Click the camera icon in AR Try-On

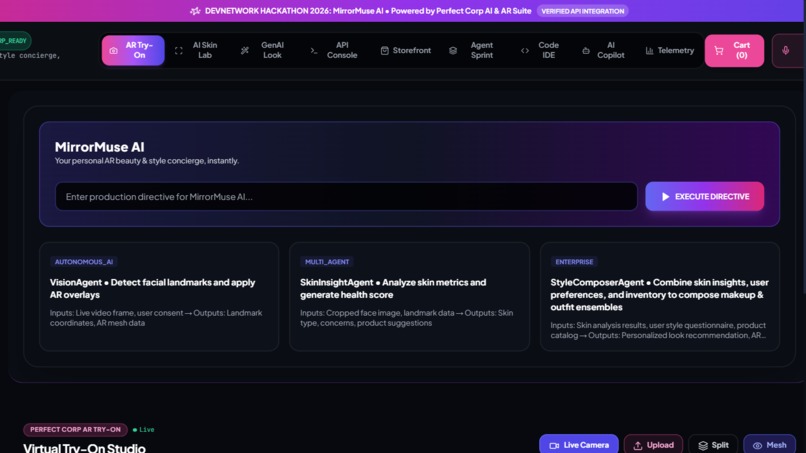pyautogui.click(x=114, y=50)
